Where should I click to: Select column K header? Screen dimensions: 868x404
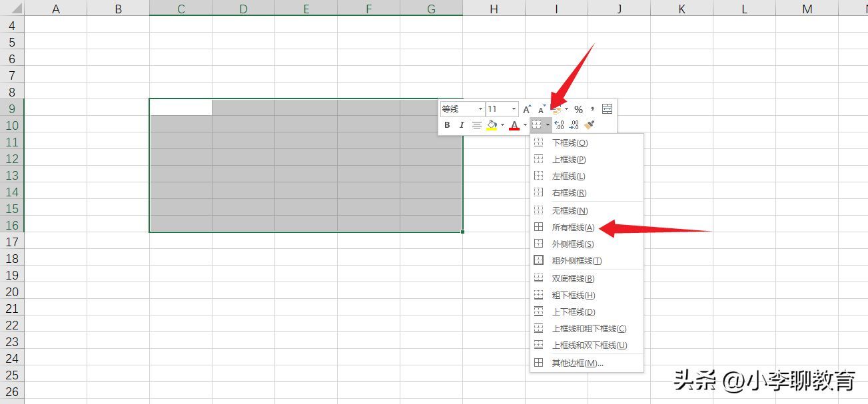coord(681,9)
